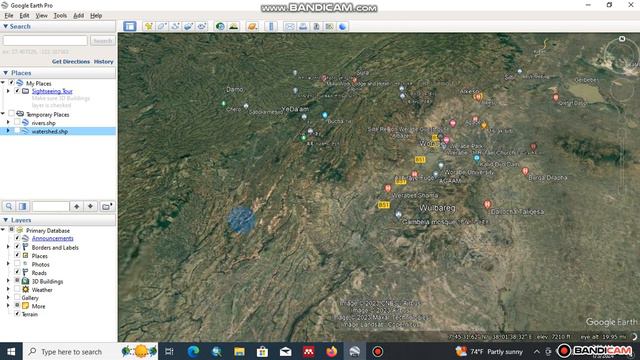The image size is (640, 360).
Task: Uncheck the Sightseeing Tour checkbox
Action: (17, 91)
